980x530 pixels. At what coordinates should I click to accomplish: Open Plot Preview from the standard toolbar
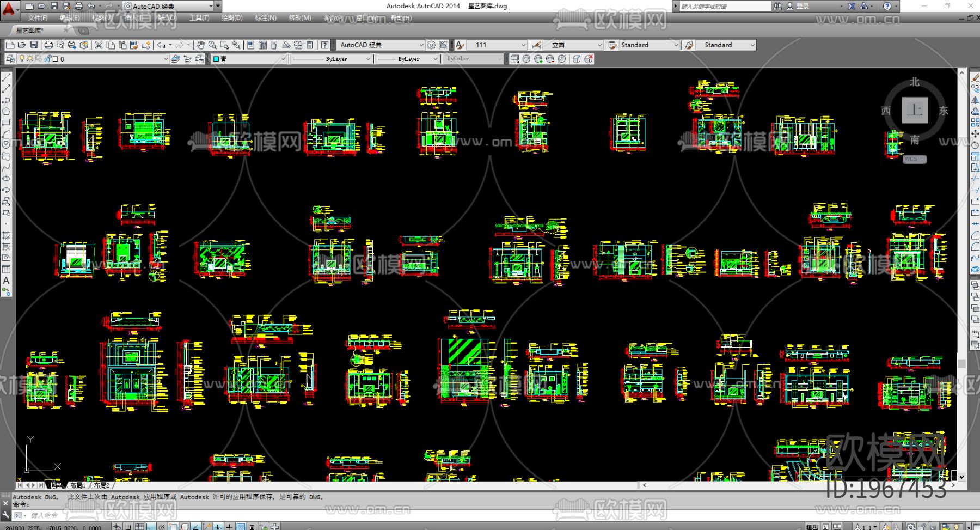[x=60, y=45]
